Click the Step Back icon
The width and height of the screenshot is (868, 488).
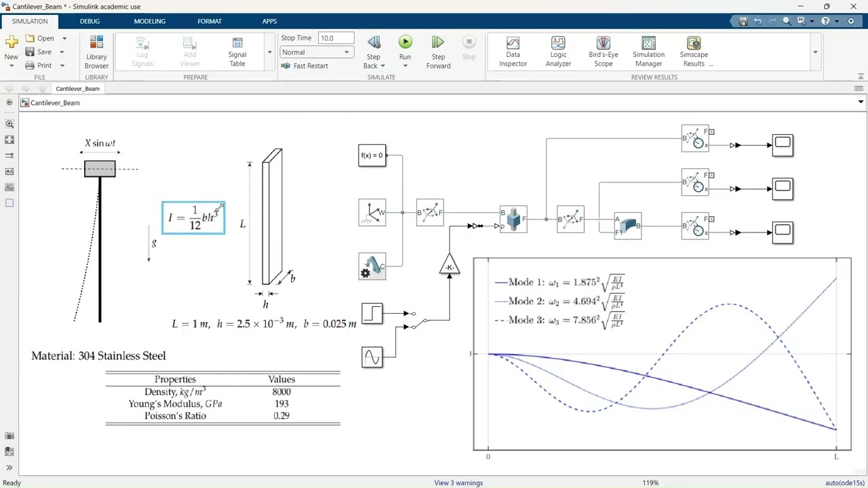(374, 43)
